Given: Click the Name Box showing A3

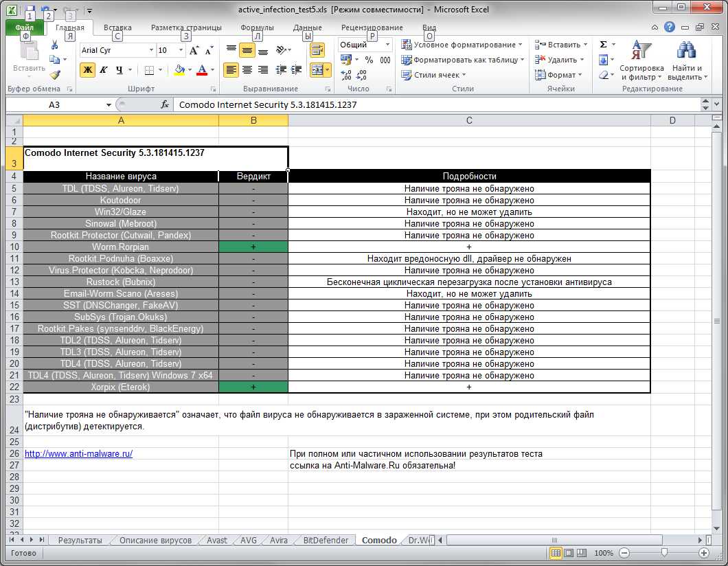Looking at the screenshot, I should point(54,104).
